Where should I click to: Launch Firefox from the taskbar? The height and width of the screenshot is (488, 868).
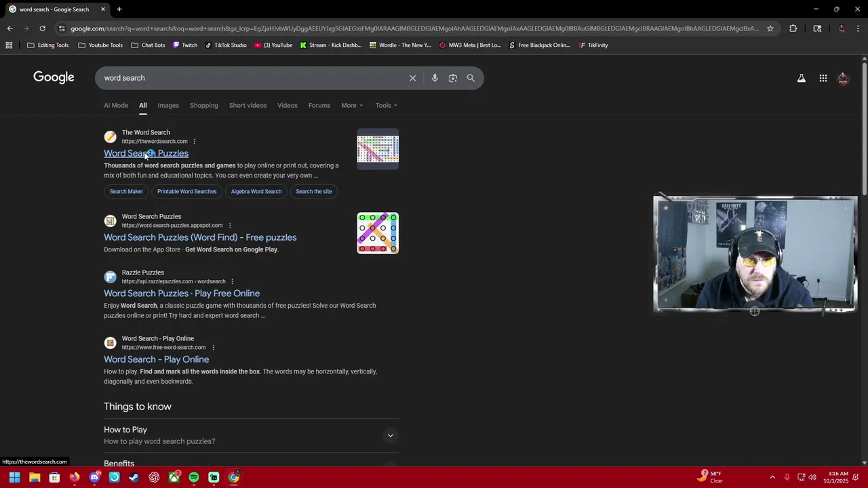pyautogui.click(x=75, y=477)
